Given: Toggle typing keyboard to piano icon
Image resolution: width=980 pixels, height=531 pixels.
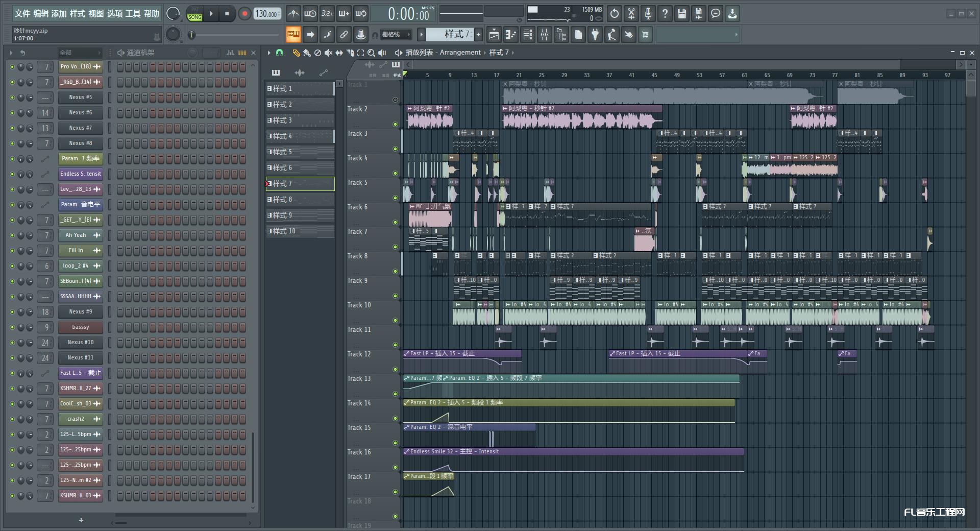Looking at the screenshot, I should tap(293, 35).
